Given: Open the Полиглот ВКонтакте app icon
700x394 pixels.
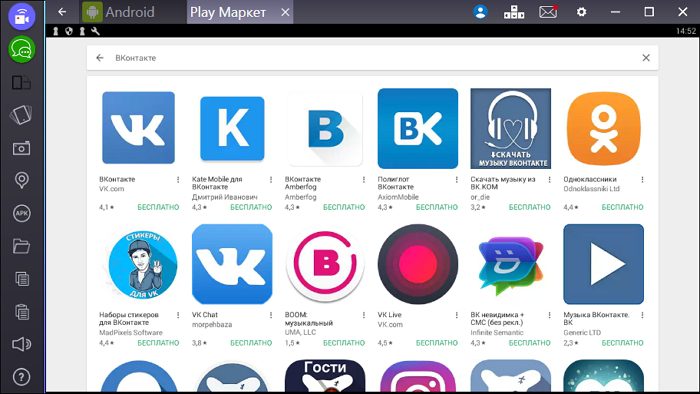Looking at the screenshot, I should click(x=418, y=129).
